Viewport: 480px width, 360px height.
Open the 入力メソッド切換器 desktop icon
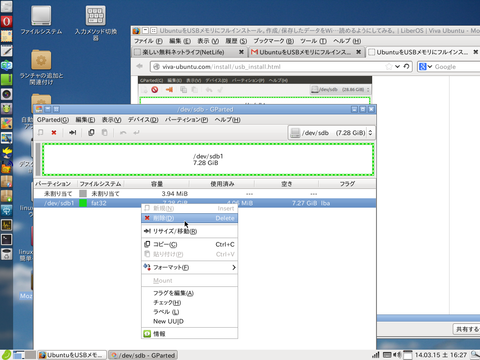click(x=96, y=23)
